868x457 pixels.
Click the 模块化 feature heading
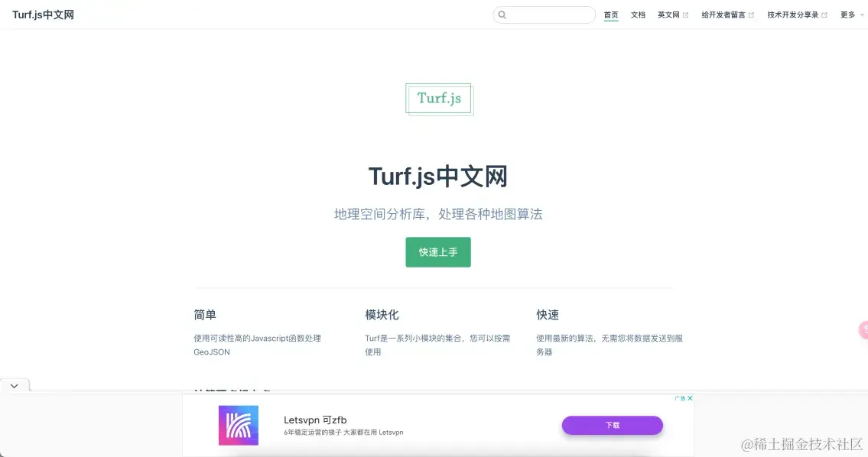382,315
